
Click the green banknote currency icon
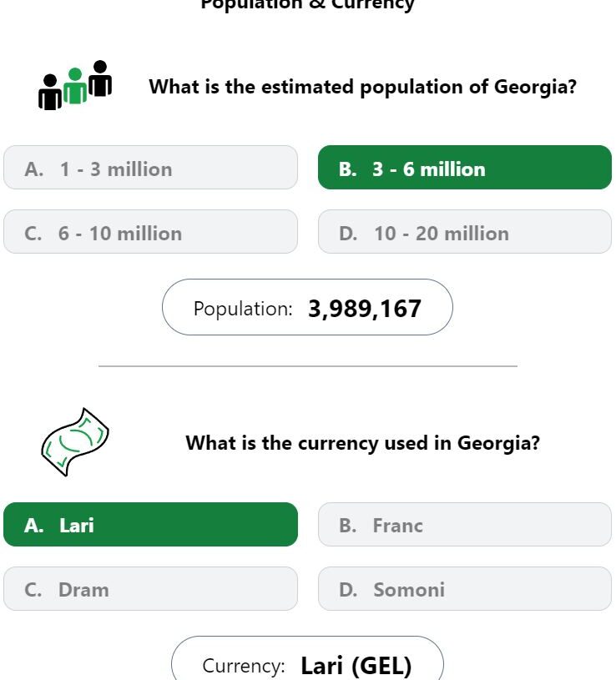coord(75,442)
